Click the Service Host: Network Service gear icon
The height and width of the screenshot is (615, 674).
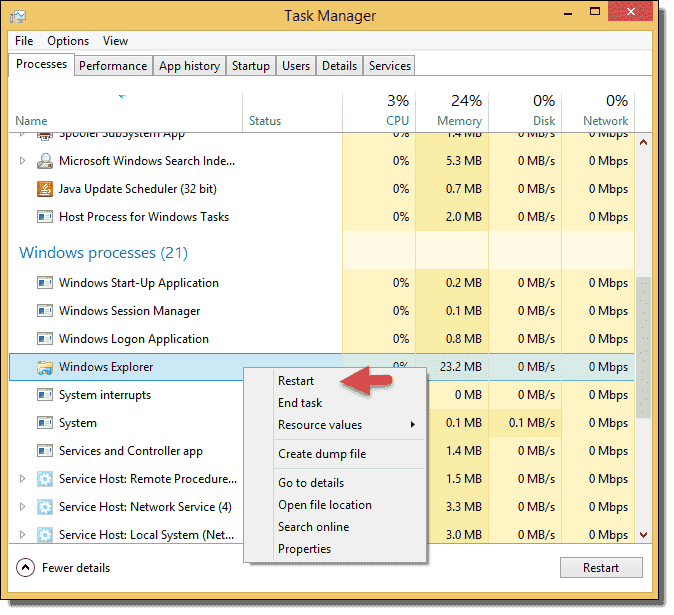click(x=45, y=507)
